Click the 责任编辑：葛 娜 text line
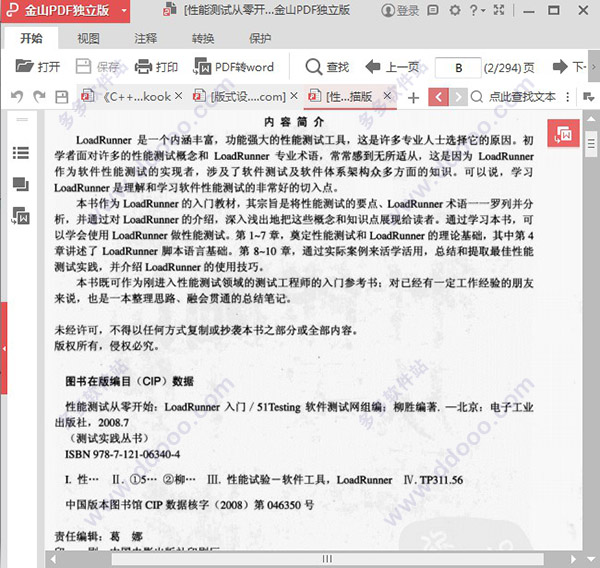 click(x=98, y=536)
